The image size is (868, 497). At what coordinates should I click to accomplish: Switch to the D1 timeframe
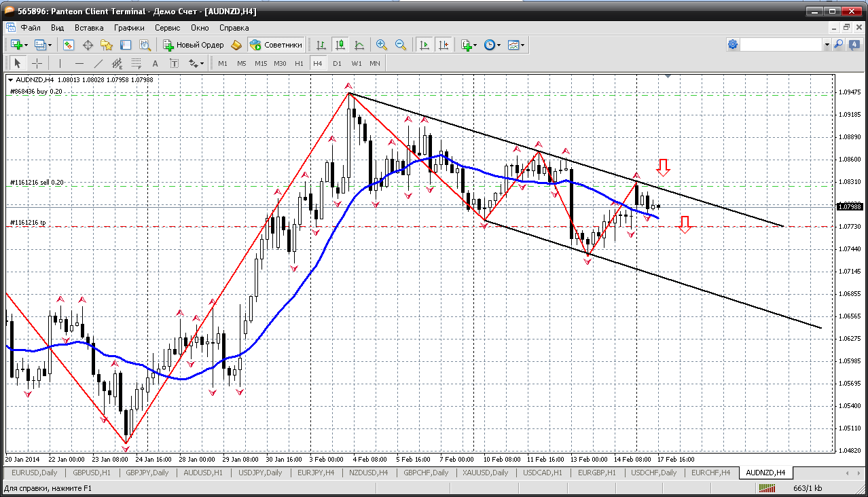[337, 63]
